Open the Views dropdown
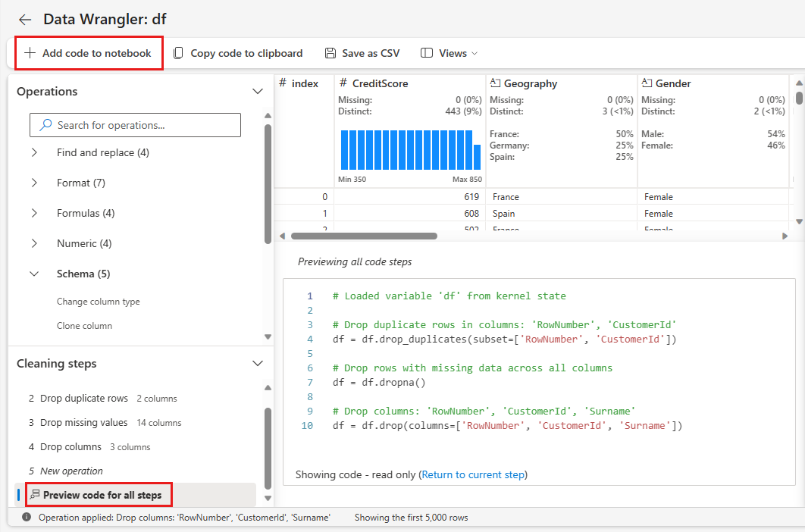Viewport: 805px width, 532px height. 450,53
